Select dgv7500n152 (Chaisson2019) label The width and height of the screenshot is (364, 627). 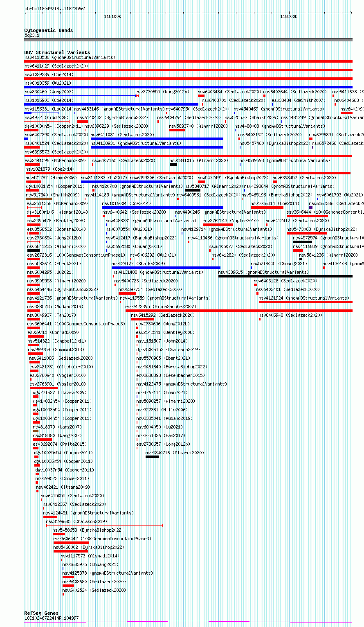pyautogui.click(x=169, y=350)
